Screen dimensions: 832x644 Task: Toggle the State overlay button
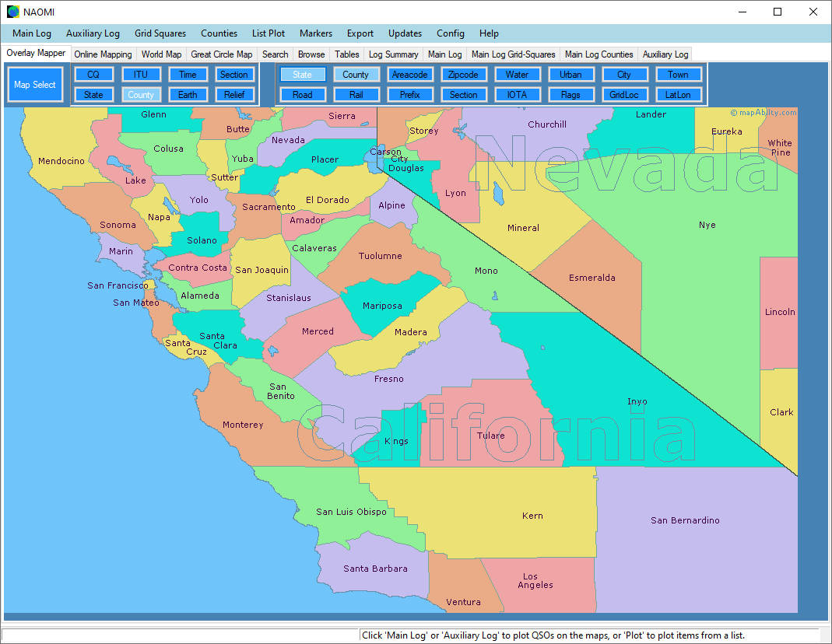pos(303,75)
